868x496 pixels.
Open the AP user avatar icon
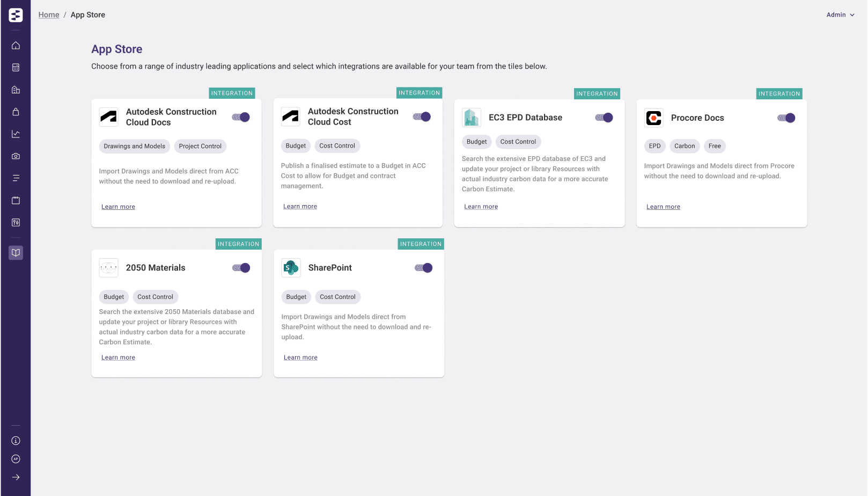(16, 459)
